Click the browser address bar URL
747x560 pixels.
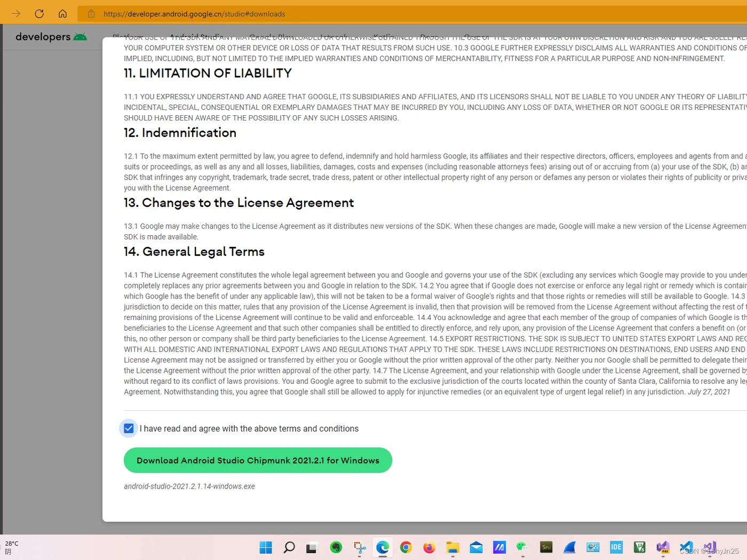(x=194, y=14)
